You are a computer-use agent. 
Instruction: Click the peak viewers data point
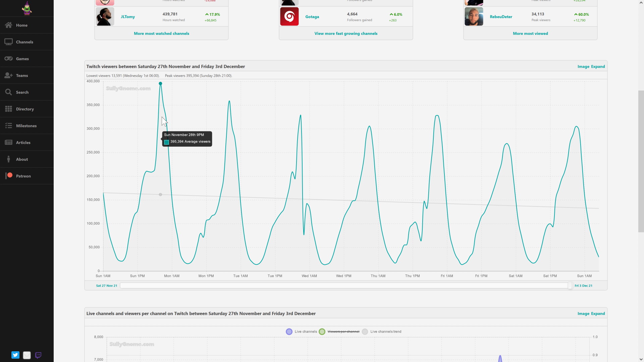point(160,83)
